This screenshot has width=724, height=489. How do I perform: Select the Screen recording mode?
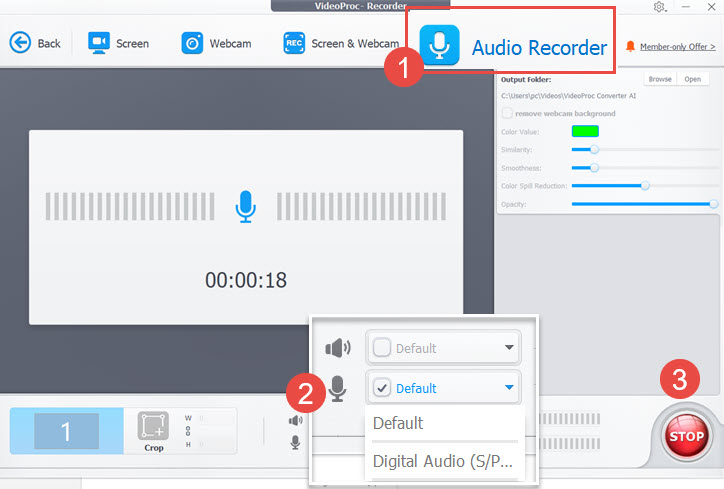(x=119, y=43)
